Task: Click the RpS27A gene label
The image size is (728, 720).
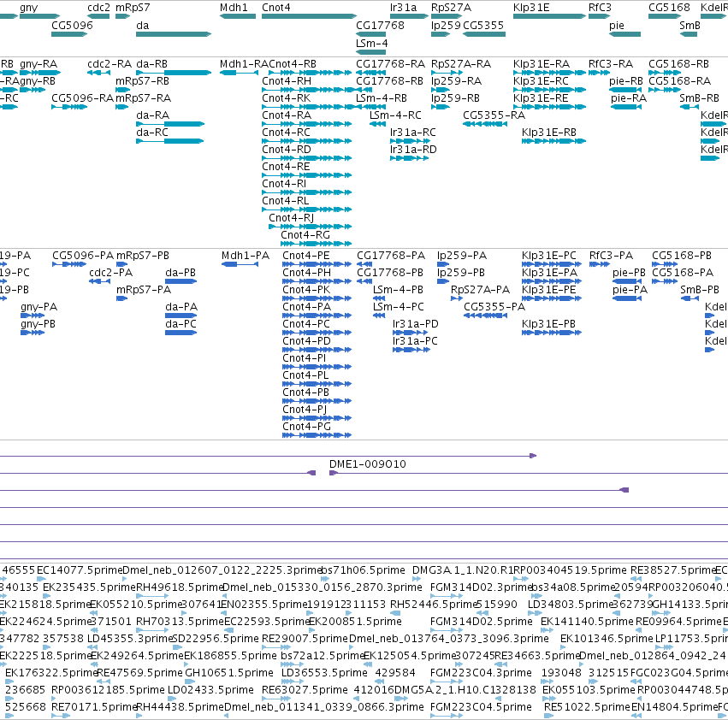Action: 451,8
